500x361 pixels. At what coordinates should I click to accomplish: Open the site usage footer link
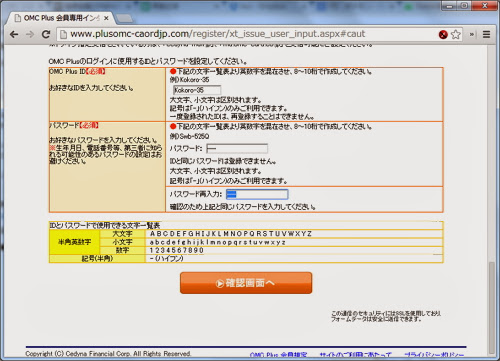tap(355, 355)
